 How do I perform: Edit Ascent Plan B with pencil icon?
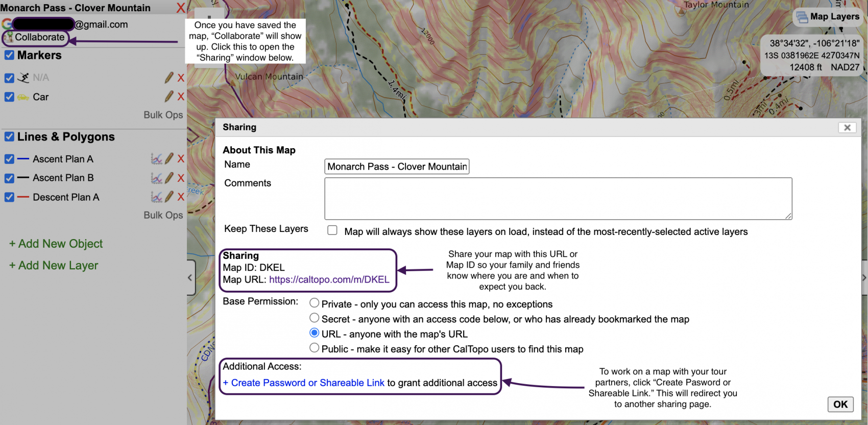click(x=169, y=178)
